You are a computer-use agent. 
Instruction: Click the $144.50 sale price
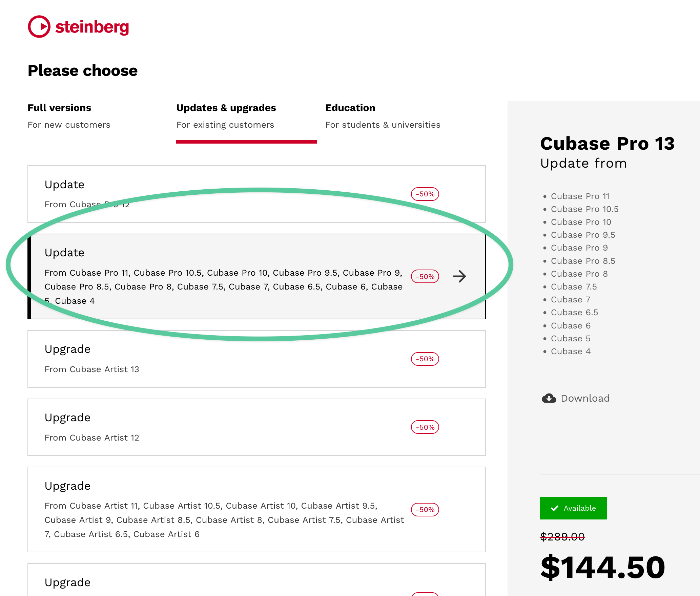pyautogui.click(x=603, y=568)
